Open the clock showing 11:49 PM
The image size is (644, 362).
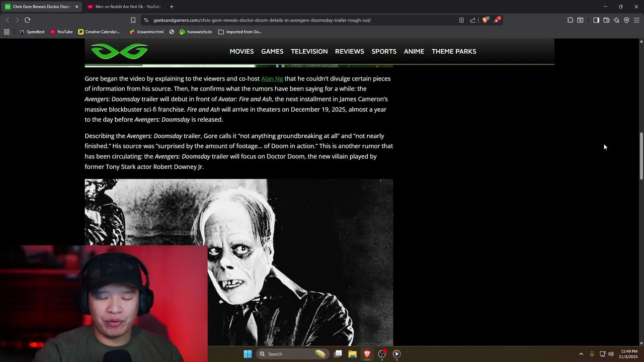coord(629,354)
